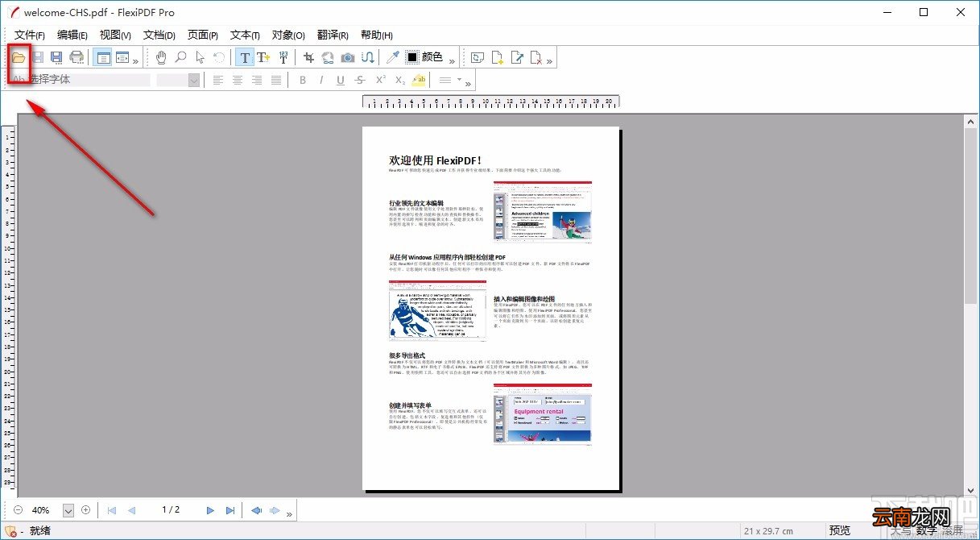Toggle Subscript formatting
The image size is (980, 540).
399,80
